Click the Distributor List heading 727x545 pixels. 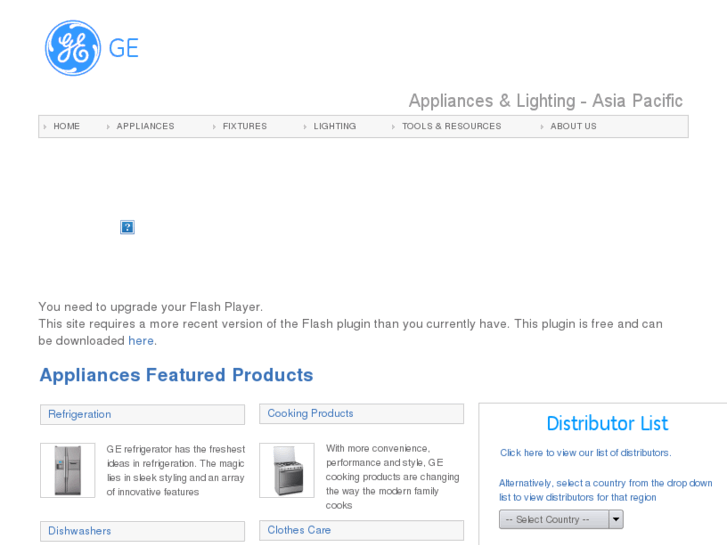pyautogui.click(x=607, y=423)
